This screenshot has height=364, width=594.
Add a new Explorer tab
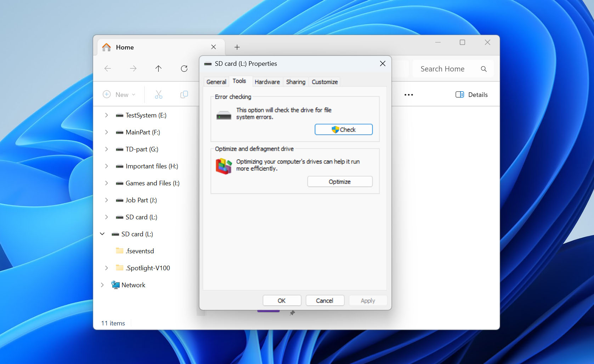point(237,47)
